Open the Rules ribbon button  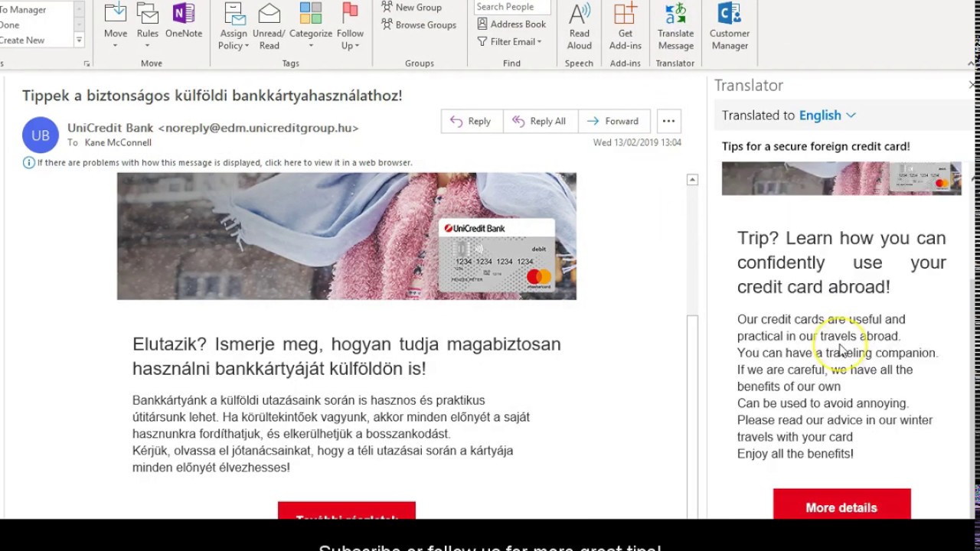(x=148, y=27)
